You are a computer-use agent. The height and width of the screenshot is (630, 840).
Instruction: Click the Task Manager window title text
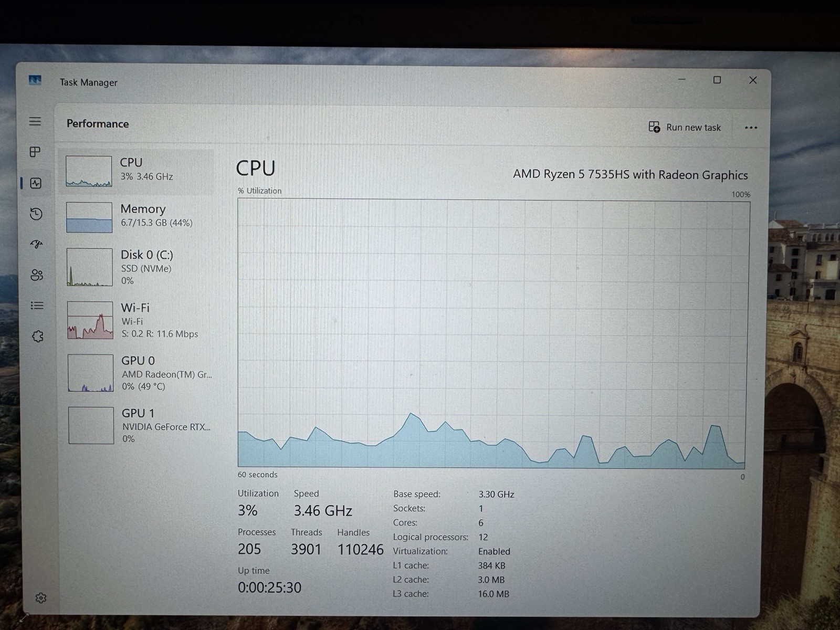[89, 82]
